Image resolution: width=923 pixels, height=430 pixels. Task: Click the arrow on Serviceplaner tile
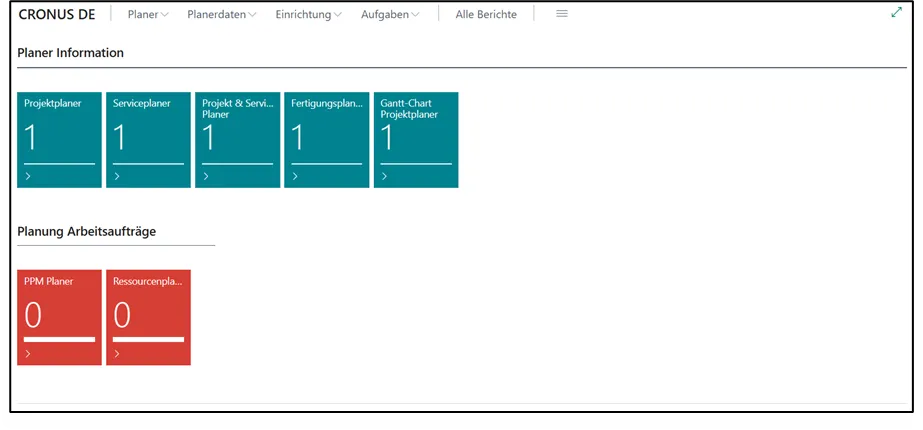pyautogui.click(x=117, y=177)
